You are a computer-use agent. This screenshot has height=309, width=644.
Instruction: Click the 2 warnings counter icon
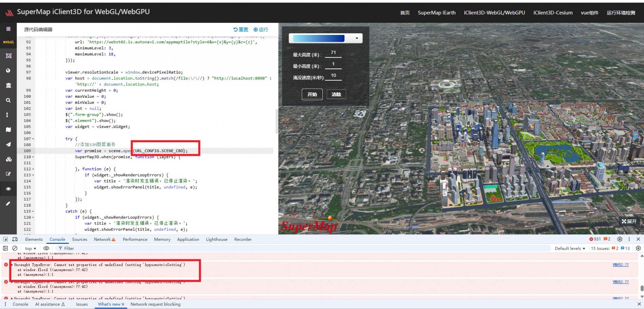click(x=607, y=239)
